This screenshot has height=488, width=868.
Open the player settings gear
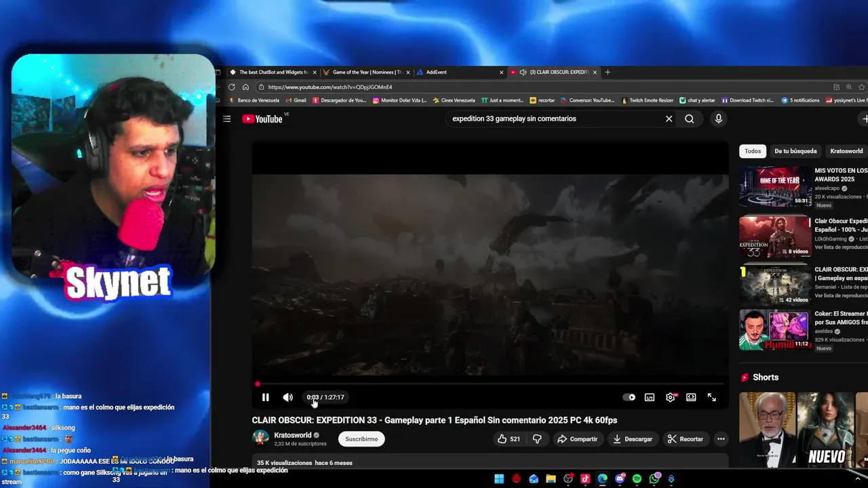click(670, 397)
